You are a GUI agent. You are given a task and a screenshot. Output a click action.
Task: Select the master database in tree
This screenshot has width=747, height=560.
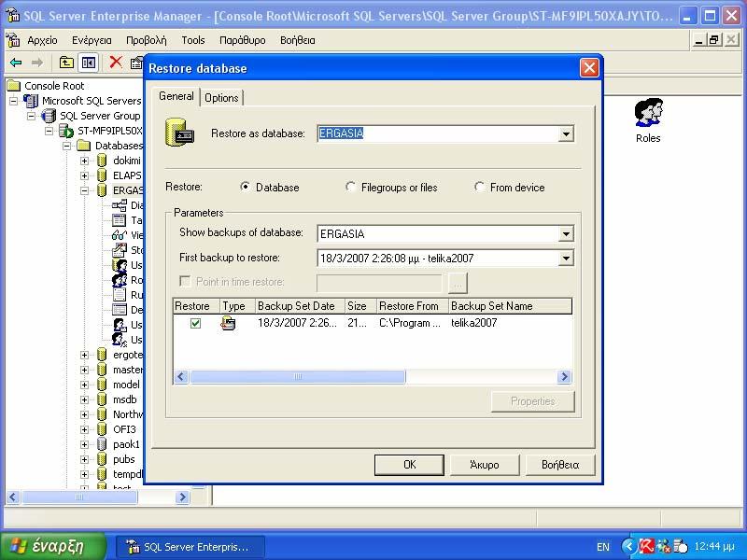pyautogui.click(x=127, y=370)
